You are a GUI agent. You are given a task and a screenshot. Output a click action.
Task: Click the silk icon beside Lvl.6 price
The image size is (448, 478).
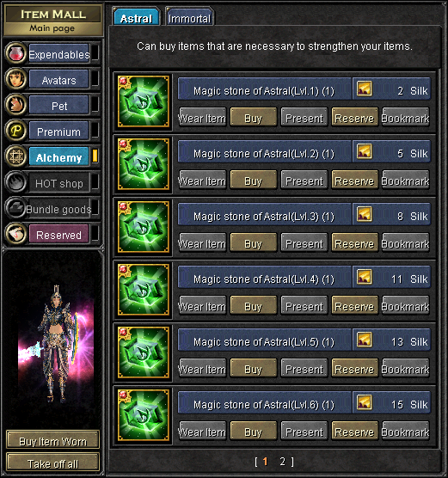coord(364,402)
